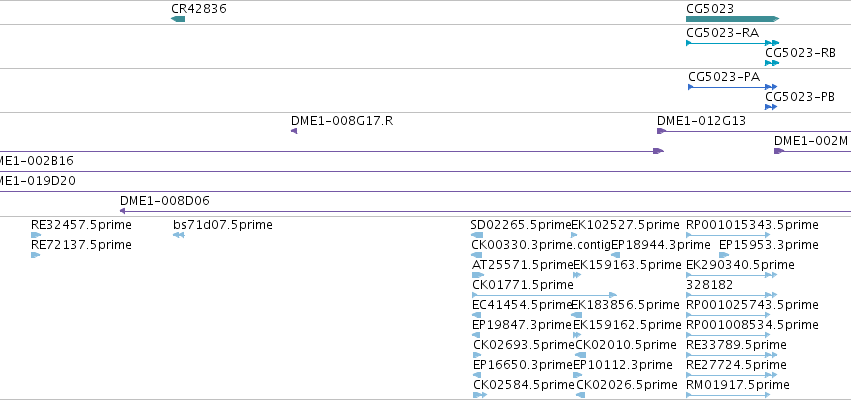Open the CG5023 gene label
The width and height of the screenshot is (851, 400).
(x=710, y=9)
